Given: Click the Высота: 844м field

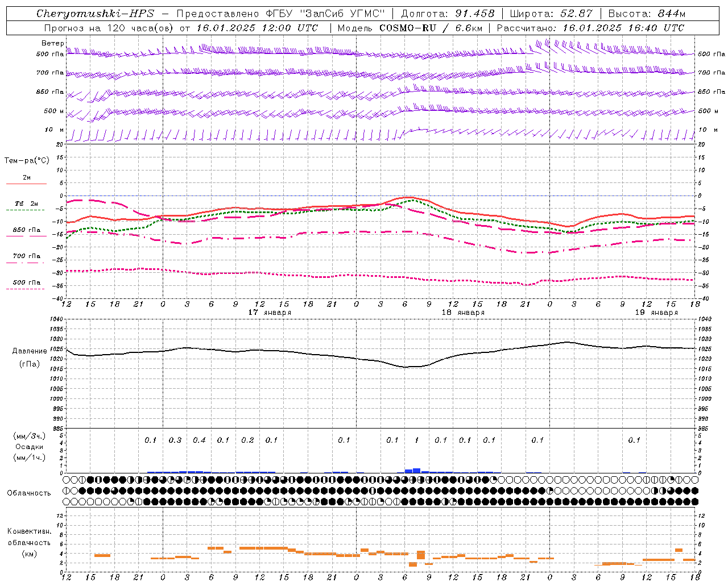Looking at the screenshot, I should coord(647,14).
